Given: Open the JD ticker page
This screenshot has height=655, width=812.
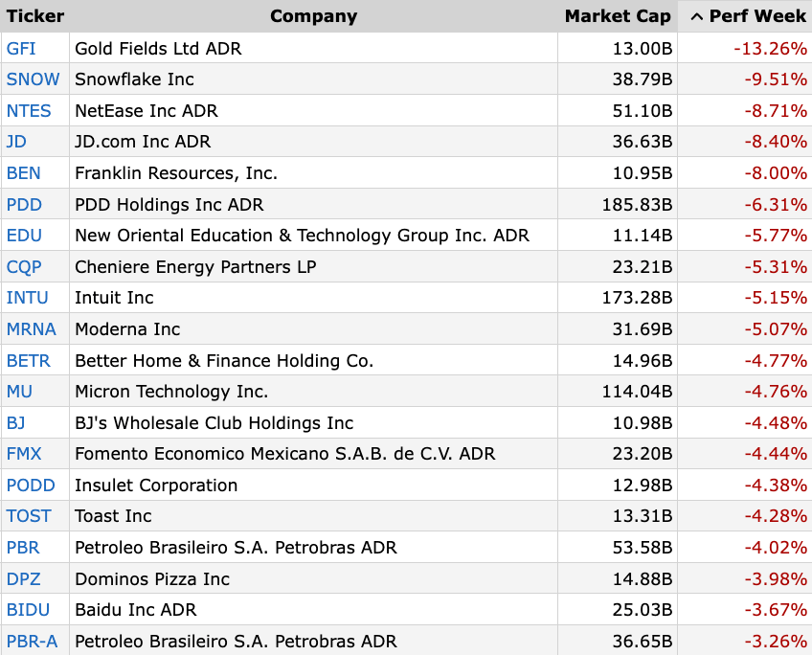Looking at the screenshot, I should 16,142.
